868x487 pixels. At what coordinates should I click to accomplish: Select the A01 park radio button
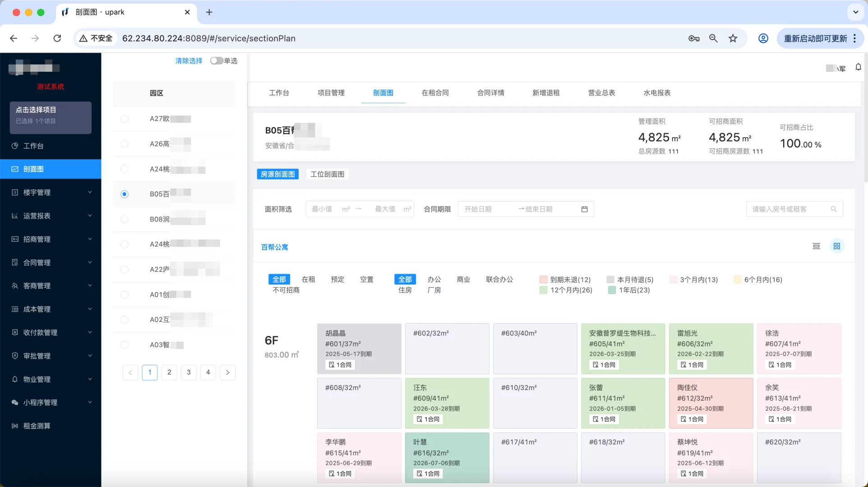(125, 294)
